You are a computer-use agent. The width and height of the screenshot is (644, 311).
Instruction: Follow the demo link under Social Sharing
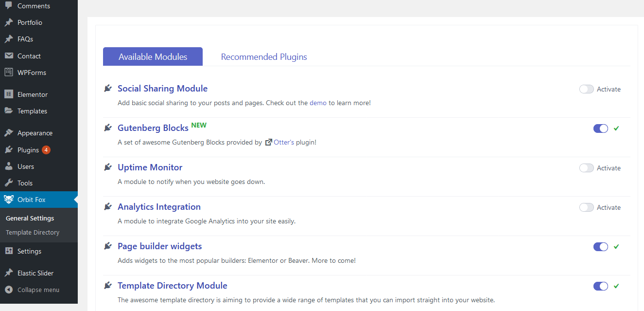(x=318, y=103)
